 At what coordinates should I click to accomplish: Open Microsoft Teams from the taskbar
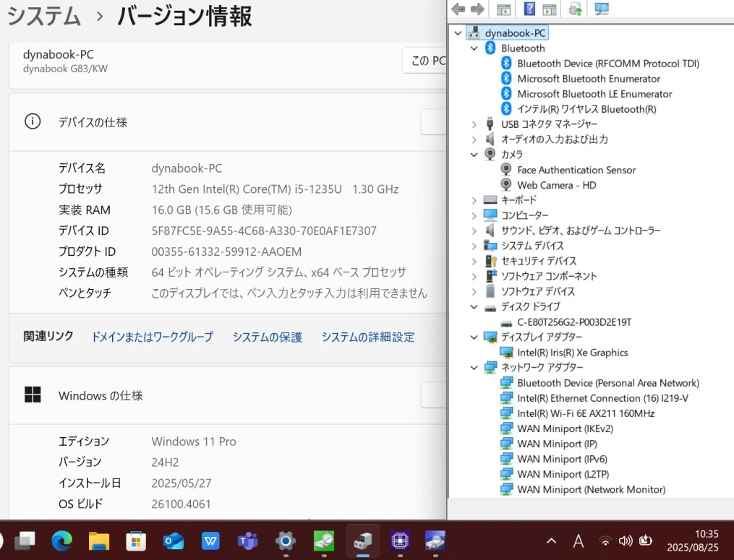coord(248,540)
